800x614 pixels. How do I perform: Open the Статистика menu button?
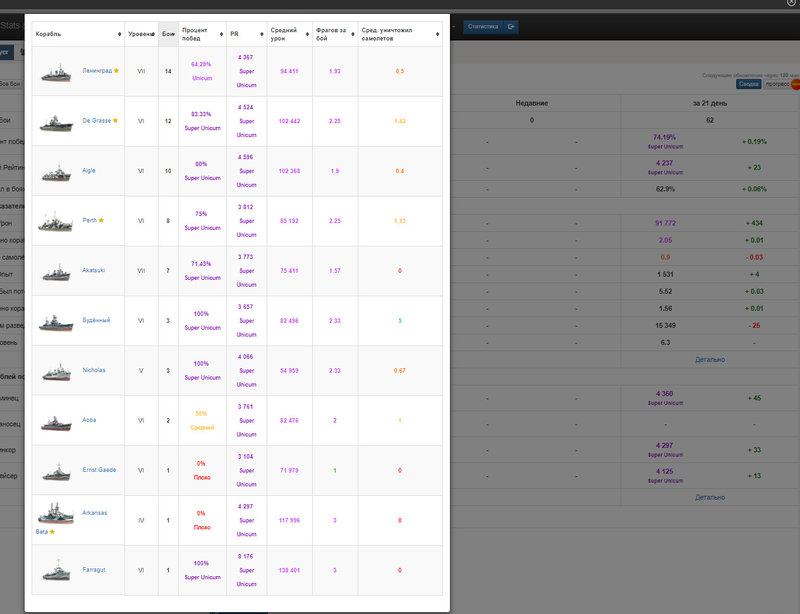(x=483, y=27)
